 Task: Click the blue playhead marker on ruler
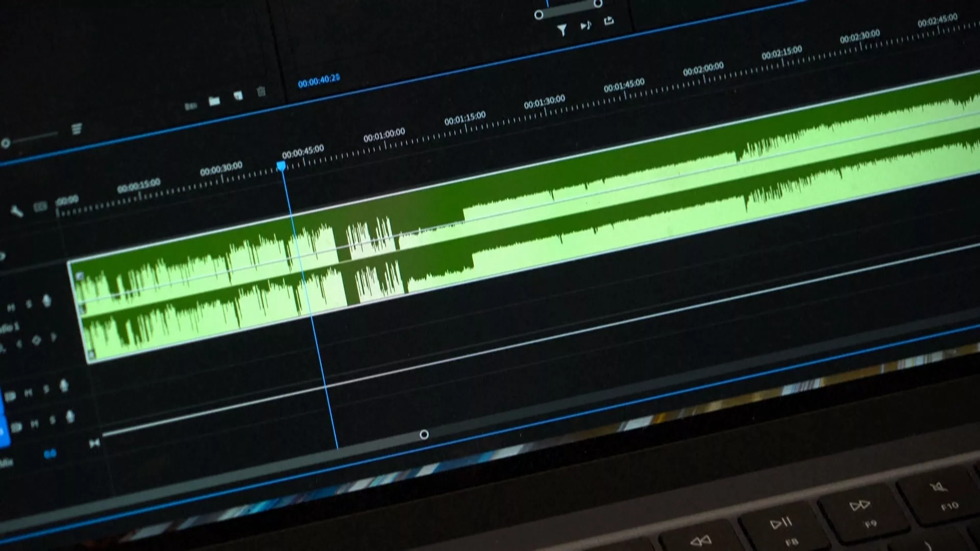pyautogui.click(x=281, y=166)
